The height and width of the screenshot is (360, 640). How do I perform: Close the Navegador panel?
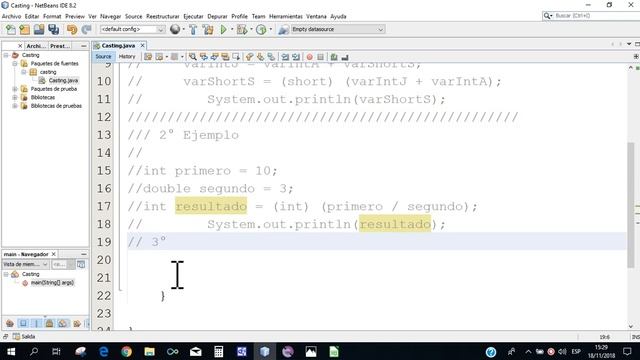(53, 254)
